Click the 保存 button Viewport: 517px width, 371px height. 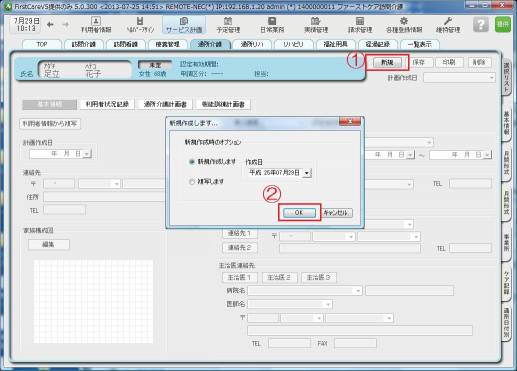[x=418, y=62]
